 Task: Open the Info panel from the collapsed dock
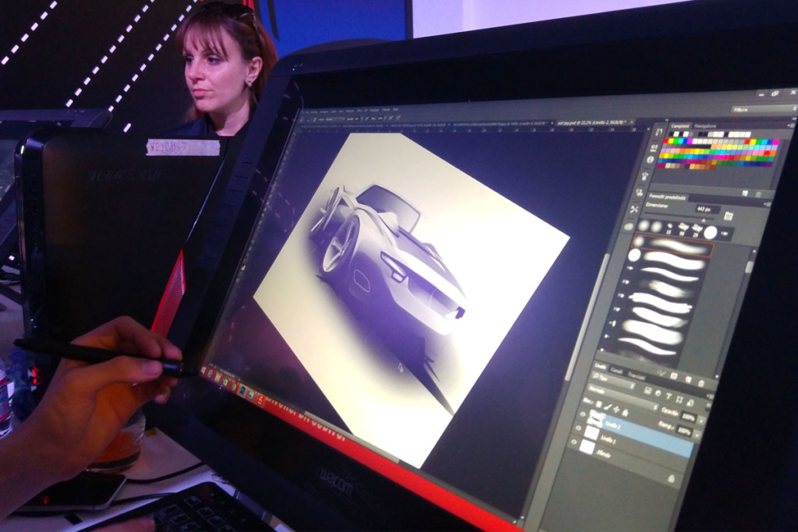coord(650,160)
